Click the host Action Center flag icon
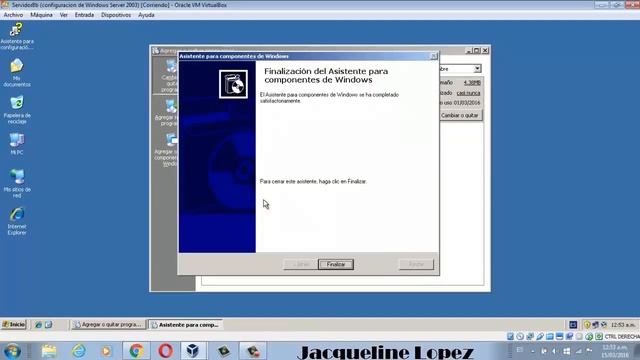The width and height of the screenshot is (640, 360). coord(589,351)
